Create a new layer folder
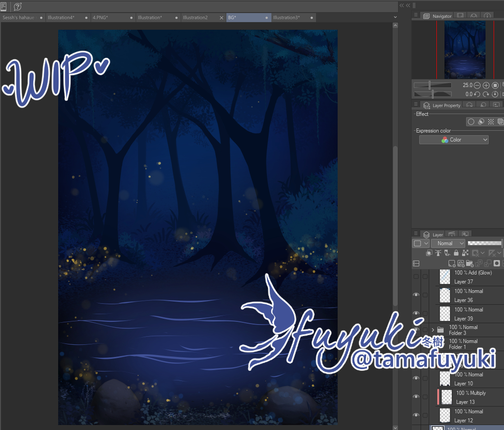 pyautogui.click(x=470, y=264)
